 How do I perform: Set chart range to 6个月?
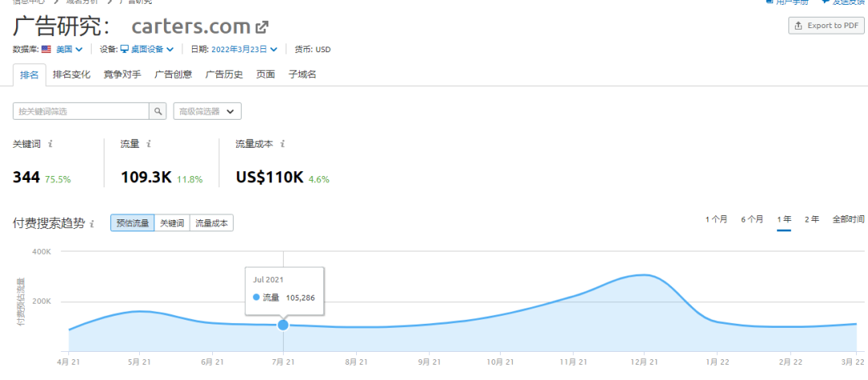[752, 219]
